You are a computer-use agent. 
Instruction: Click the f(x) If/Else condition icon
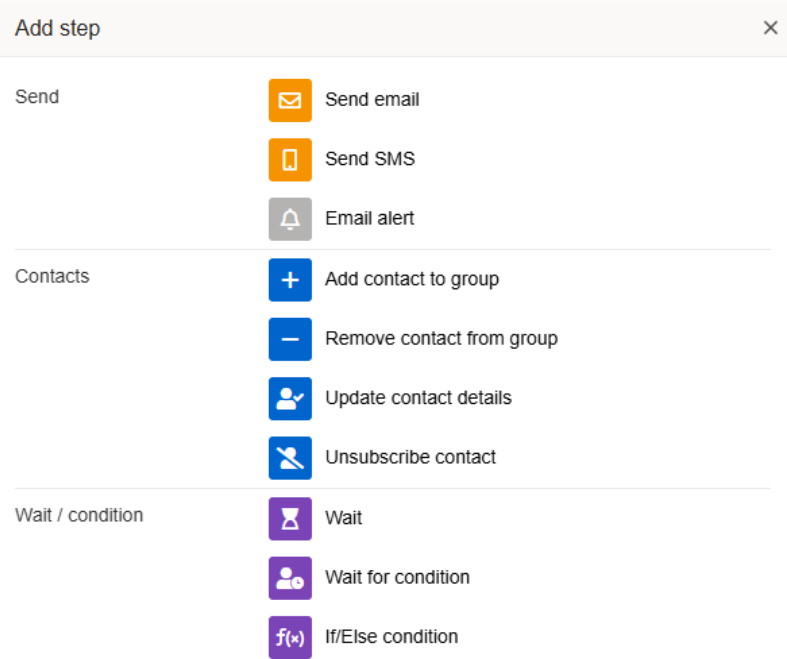290,637
